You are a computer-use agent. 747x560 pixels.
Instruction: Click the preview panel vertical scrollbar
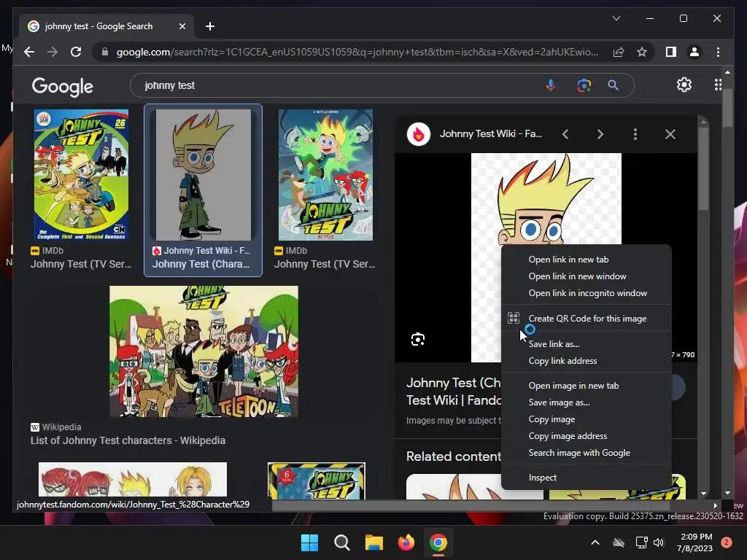coord(704,169)
